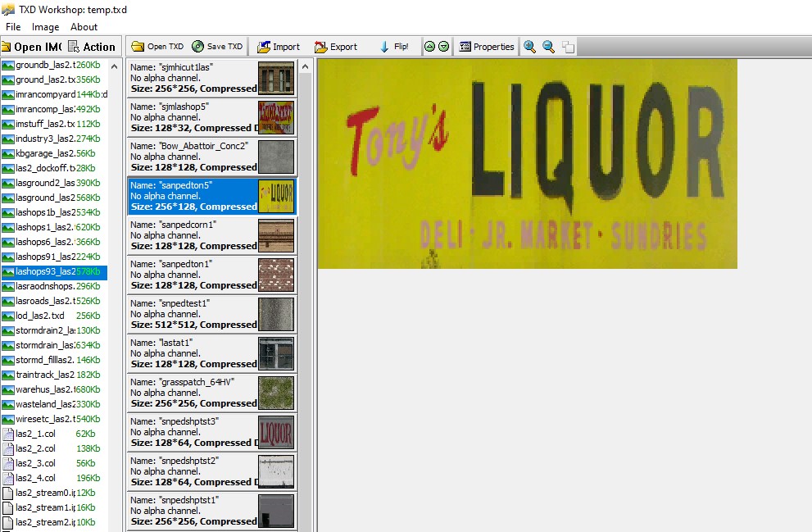This screenshot has width=812, height=532.
Task: Open the File menu
Action: [x=13, y=27]
